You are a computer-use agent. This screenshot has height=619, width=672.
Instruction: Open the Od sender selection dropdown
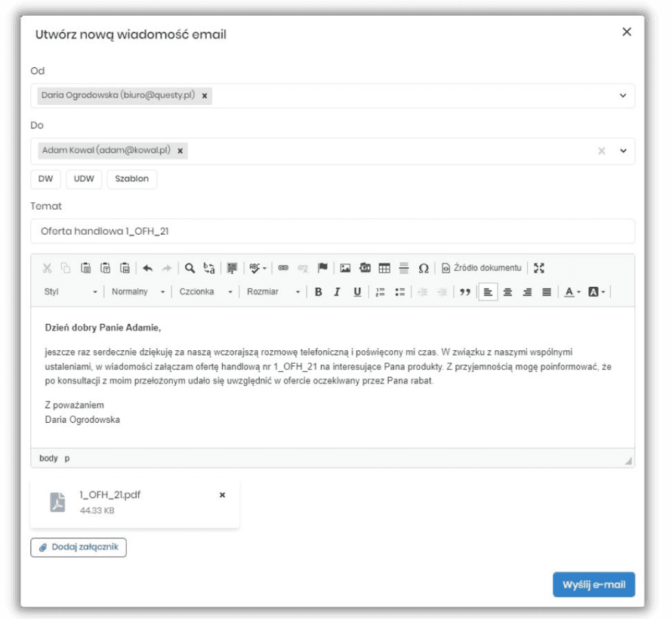tap(624, 95)
